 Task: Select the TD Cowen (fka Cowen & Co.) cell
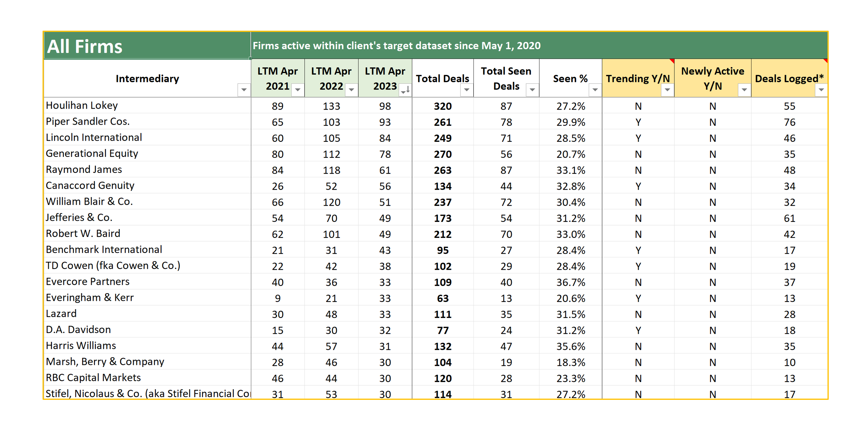coord(147,266)
